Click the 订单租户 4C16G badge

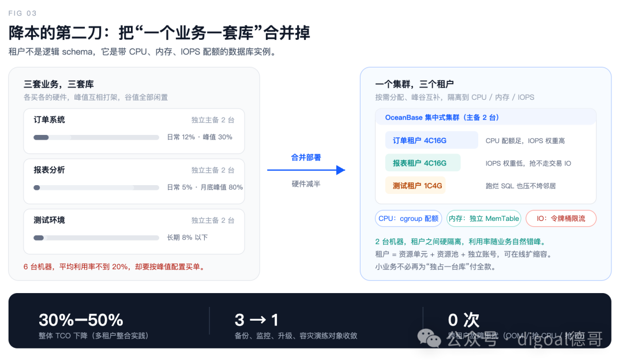pyautogui.click(x=431, y=140)
